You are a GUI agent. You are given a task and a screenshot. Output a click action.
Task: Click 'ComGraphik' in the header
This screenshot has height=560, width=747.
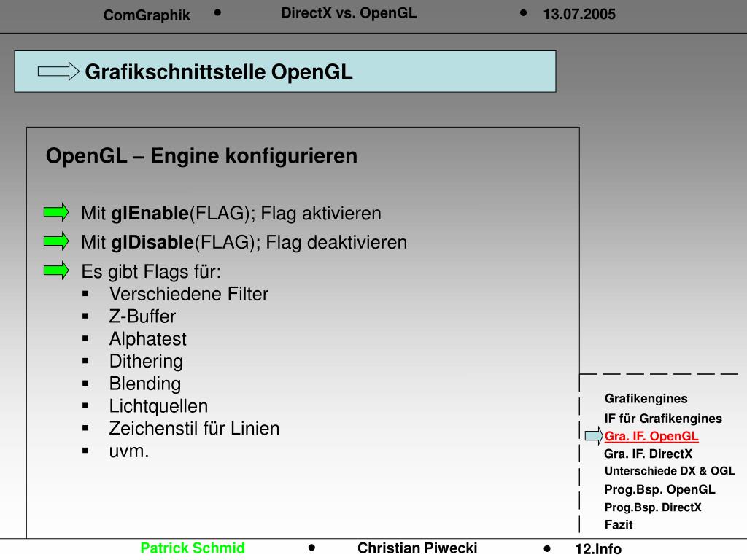point(147,15)
